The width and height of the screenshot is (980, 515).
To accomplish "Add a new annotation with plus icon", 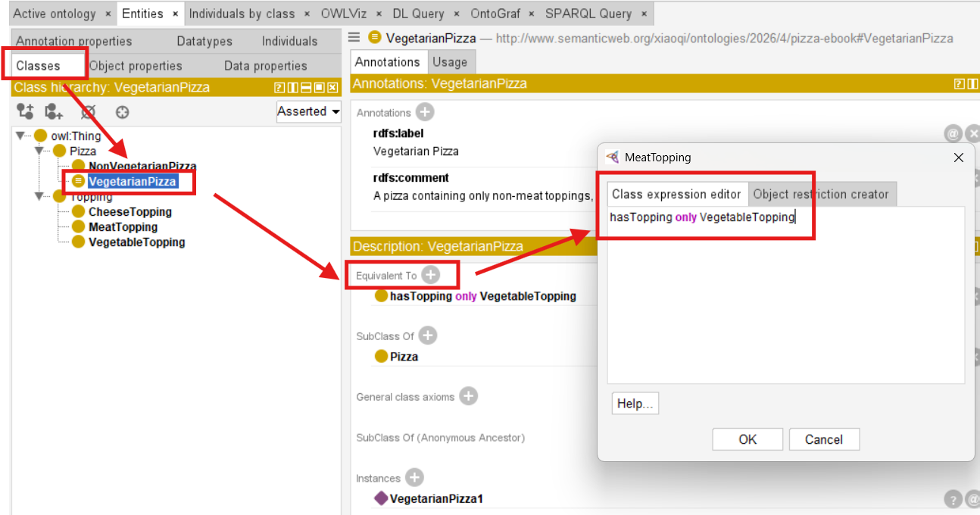I will [x=426, y=112].
